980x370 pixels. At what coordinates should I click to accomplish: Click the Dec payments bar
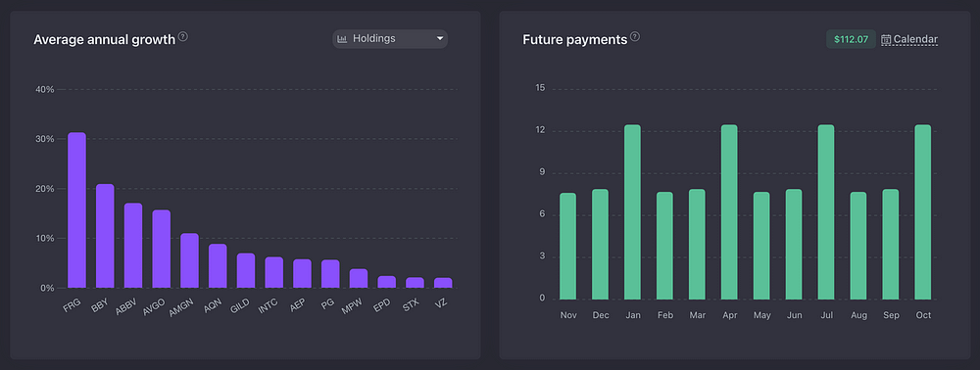click(600, 244)
